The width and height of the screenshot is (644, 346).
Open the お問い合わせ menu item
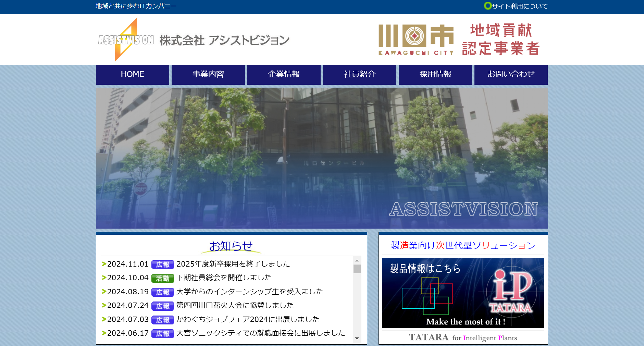[x=511, y=75]
